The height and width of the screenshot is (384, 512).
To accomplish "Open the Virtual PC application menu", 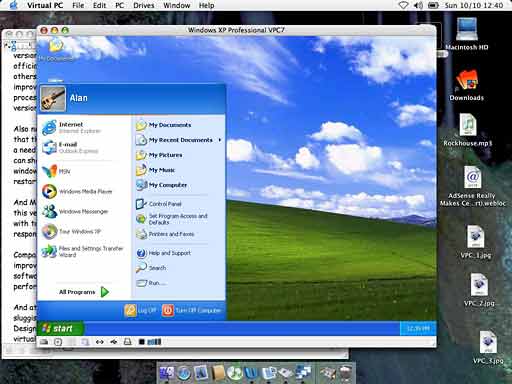I will [x=45, y=5].
